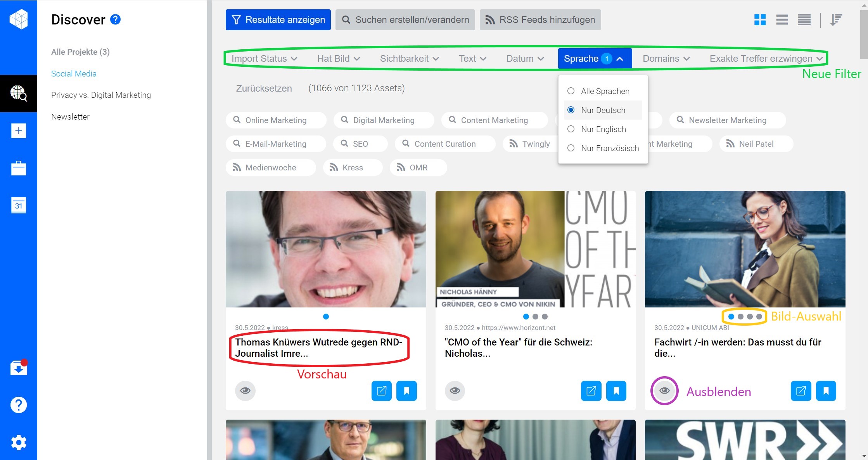Select Alle Sprachen radio button
Image resolution: width=868 pixels, height=460 pixels.
point(571,91)
